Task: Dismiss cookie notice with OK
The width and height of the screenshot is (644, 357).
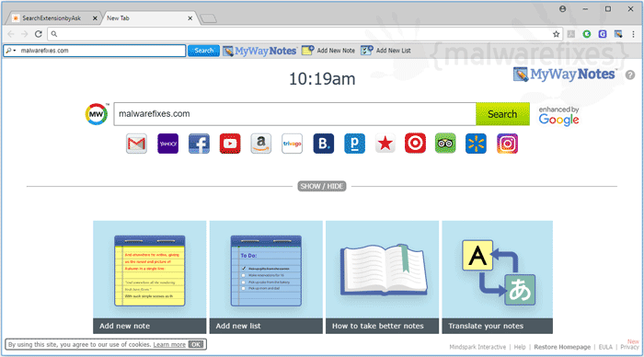Action: [x=196, y=345]
